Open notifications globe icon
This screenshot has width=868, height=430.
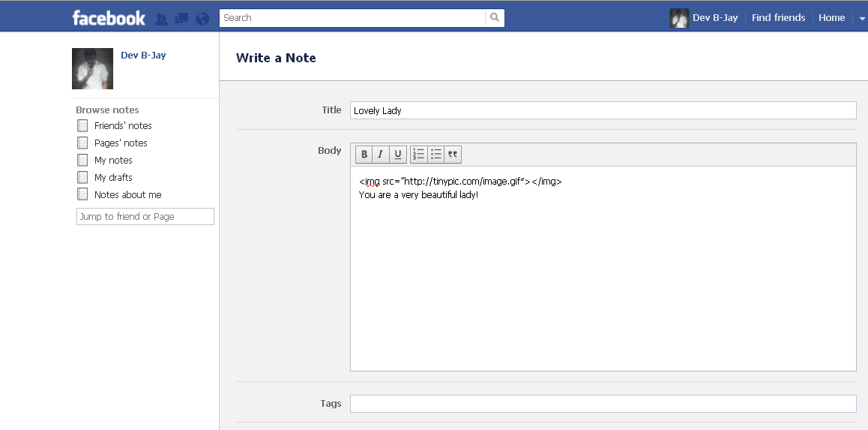click(202, 19)
